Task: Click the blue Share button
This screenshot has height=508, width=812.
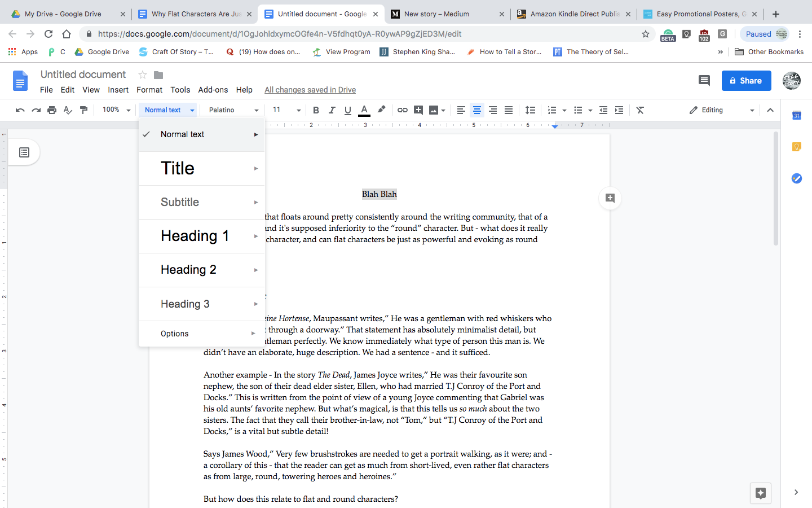Action: click(x=746, y=80)
